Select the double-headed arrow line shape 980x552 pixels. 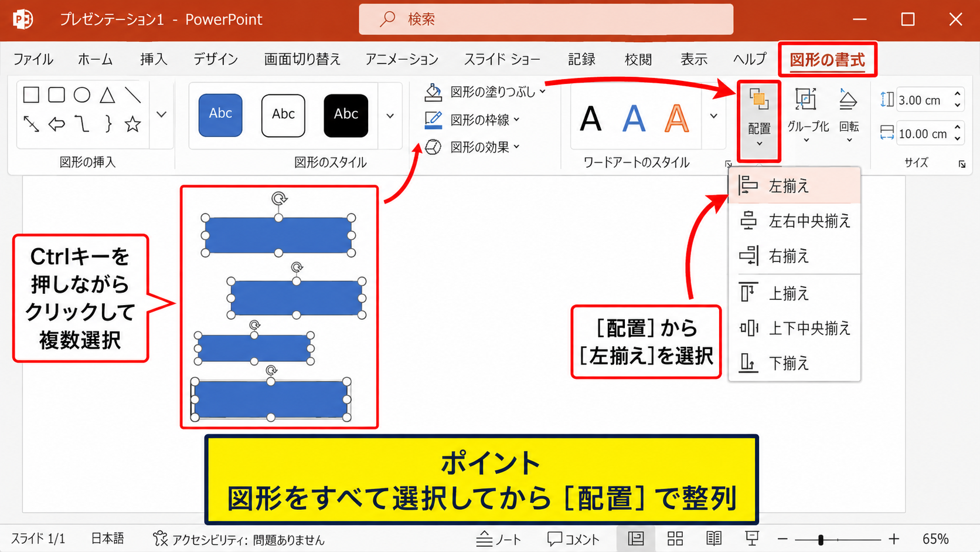[31, 124]
